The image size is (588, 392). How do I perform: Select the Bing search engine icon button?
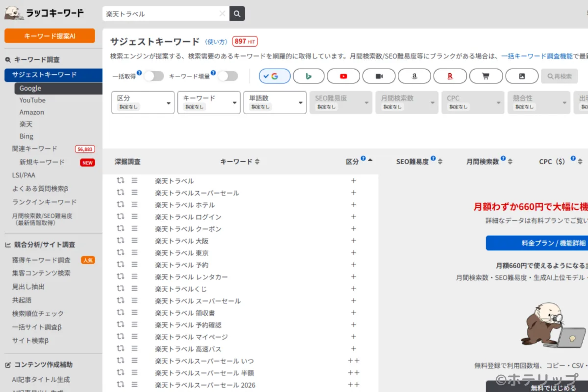click(309, 76)
